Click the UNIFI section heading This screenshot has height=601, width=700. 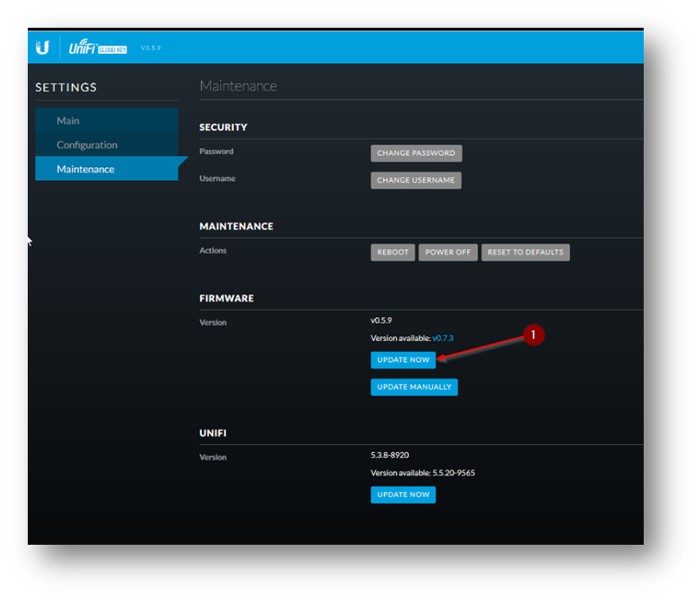pos(213,433)
